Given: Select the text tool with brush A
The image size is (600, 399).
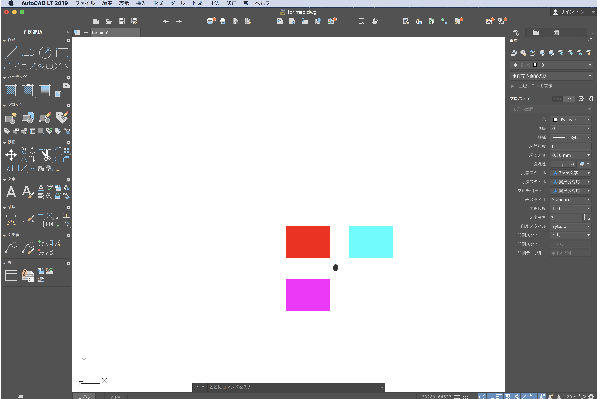Looking at the screenshot, I should coord(28,191).
